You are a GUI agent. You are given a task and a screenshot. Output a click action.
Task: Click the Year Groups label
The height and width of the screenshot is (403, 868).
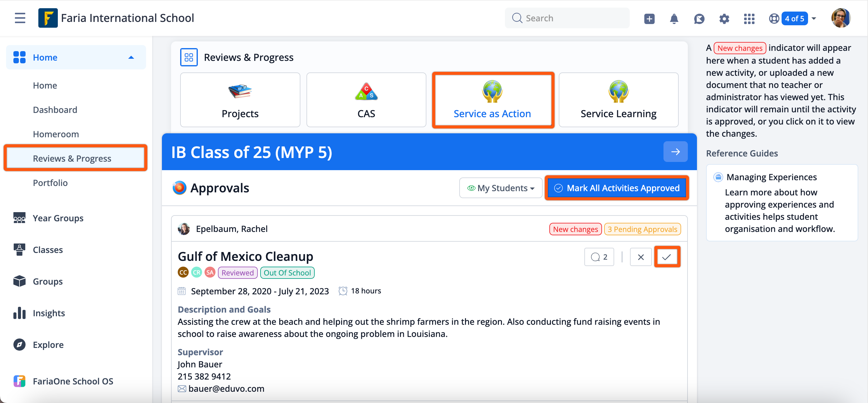click(58, 218)
